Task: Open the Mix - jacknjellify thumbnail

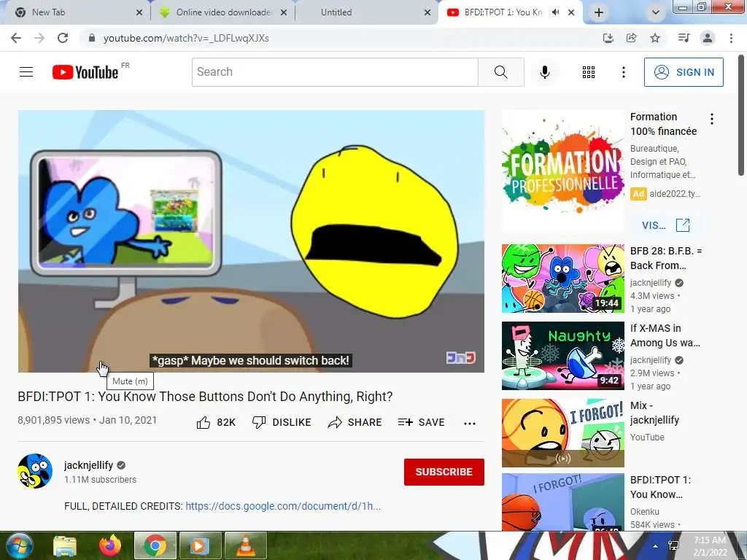Action: [562, 433]
